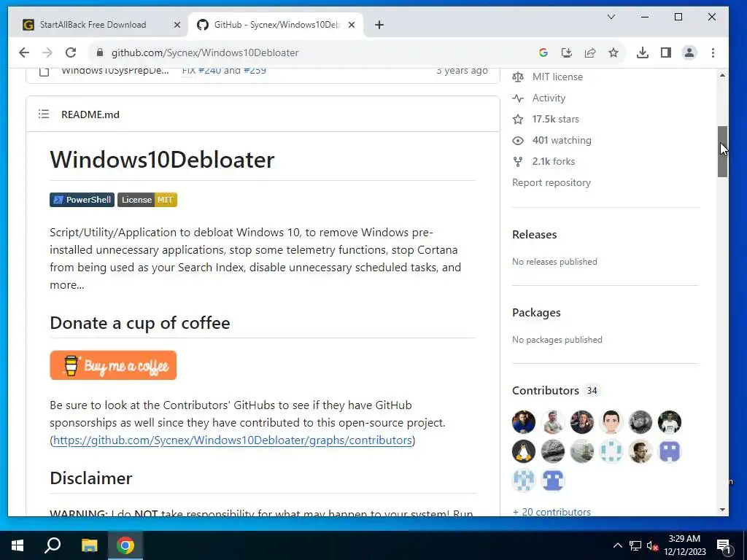The width and height of the screenshot is (747, 560).
Task: Click Report repository
Action: click(551, 182)
